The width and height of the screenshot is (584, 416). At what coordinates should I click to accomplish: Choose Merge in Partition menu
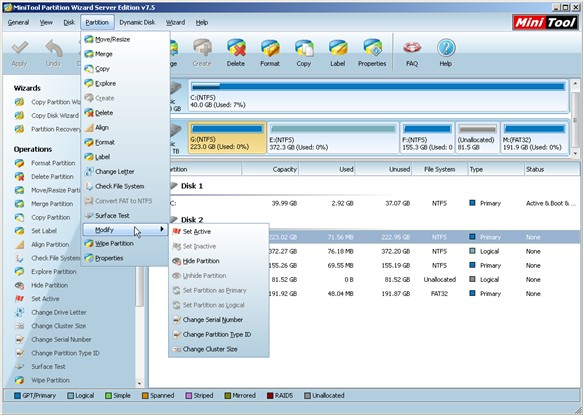click(x=125, y=54)
